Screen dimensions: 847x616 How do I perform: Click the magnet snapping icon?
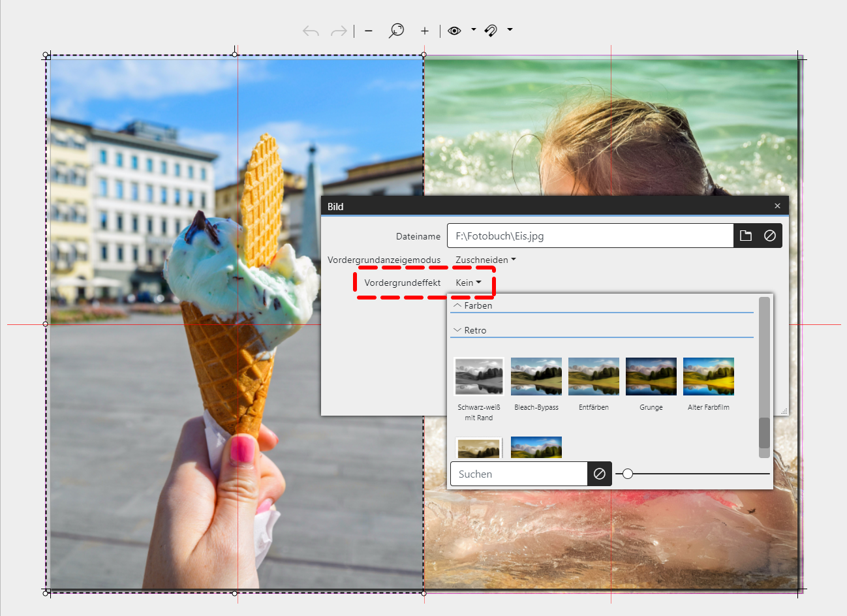(491, 31)
